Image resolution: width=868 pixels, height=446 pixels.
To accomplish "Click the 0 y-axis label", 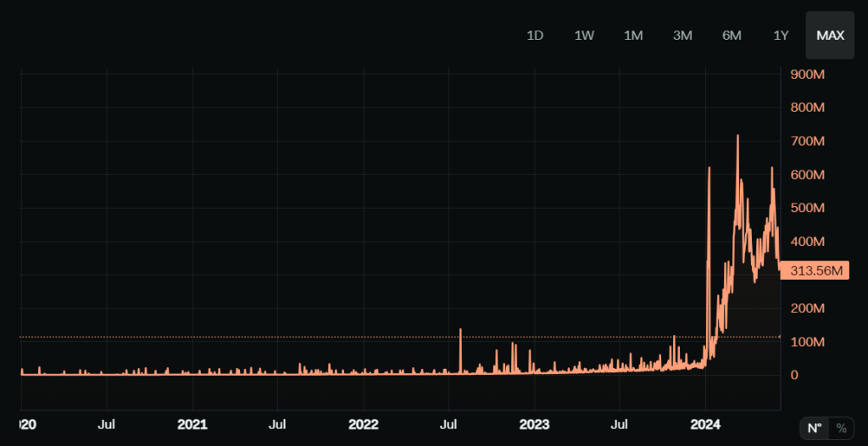I will (794, 375).
